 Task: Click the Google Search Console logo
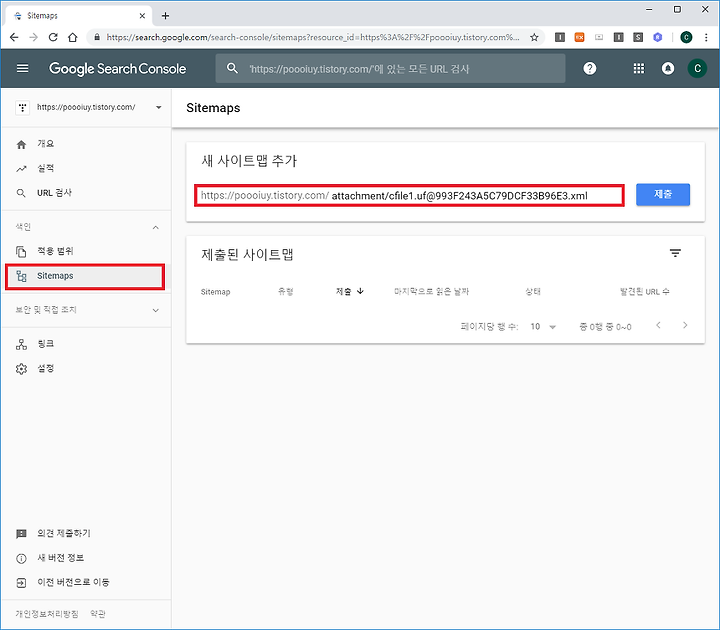tap(118, 69)
